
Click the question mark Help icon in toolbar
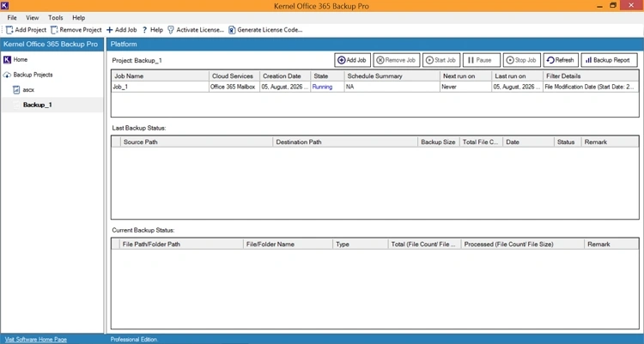145,30
